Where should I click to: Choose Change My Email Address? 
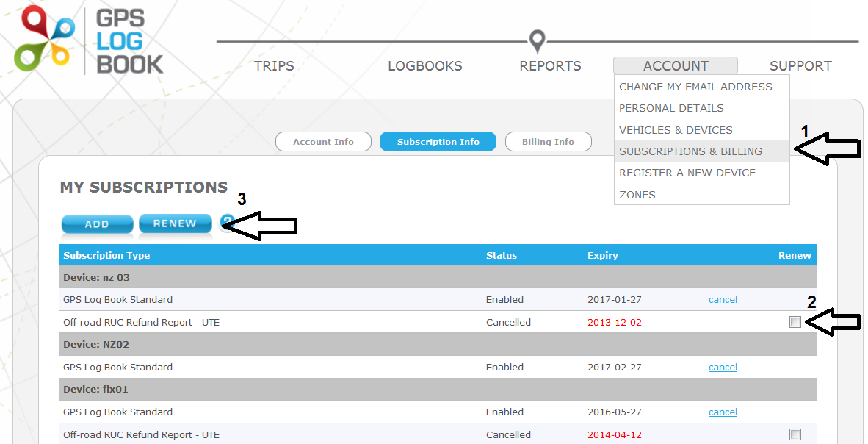click(x=701, y=87)
